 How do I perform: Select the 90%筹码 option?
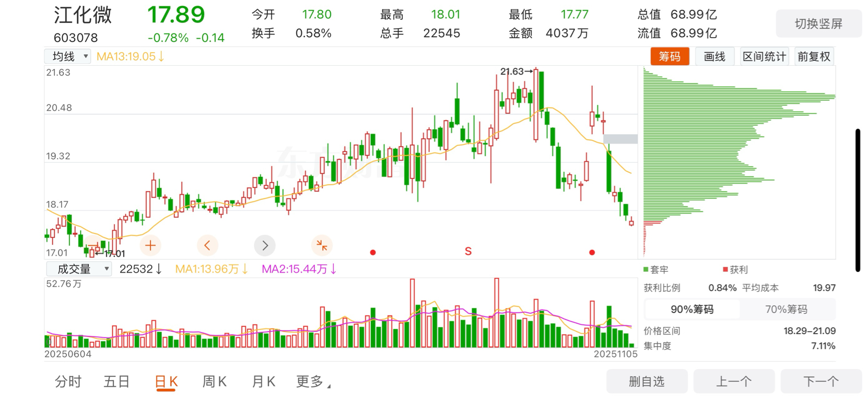[x=692, y=309]
